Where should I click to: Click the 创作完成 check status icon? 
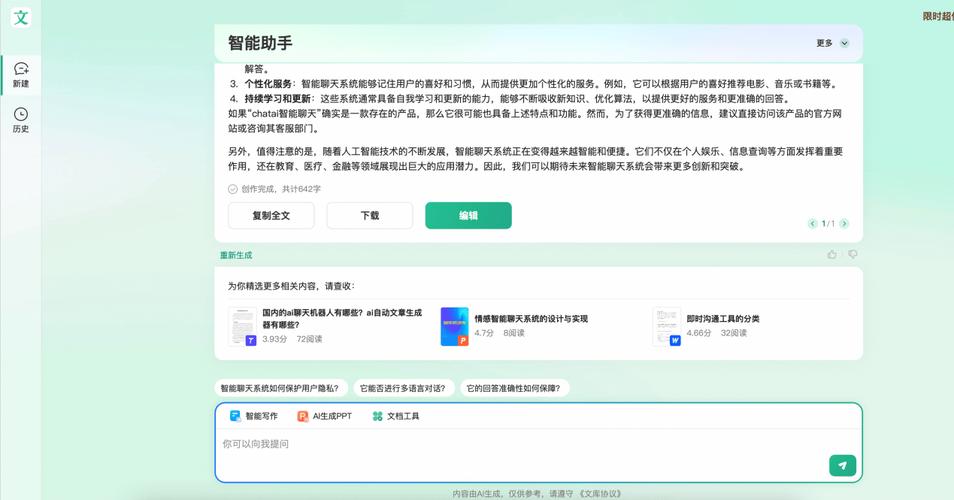tap(232, 189)
